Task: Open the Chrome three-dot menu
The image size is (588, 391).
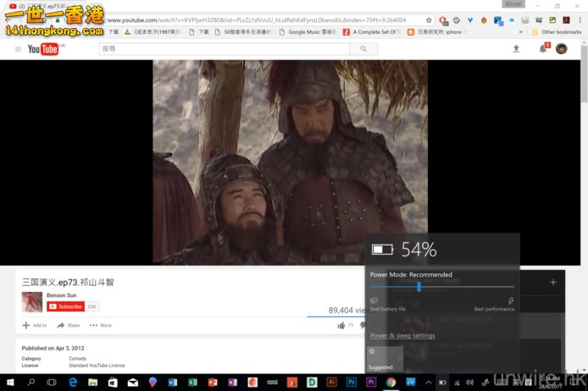Action: (580, 20)
